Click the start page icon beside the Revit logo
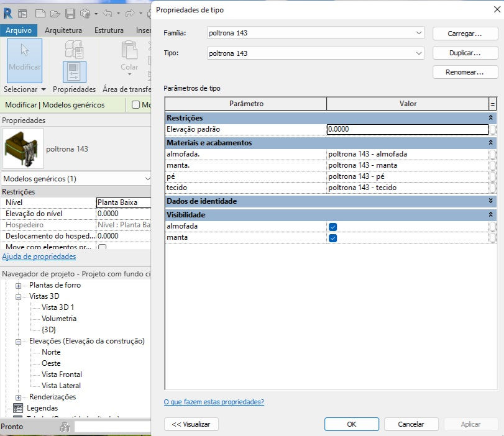Viewport: 504px width, 436px height. click(x=22, y=14)
